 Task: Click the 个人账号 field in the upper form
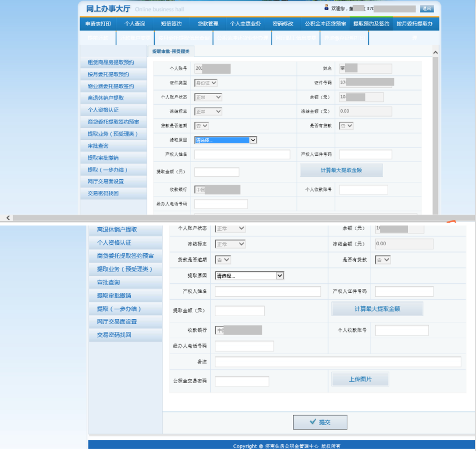coord(212,69)
